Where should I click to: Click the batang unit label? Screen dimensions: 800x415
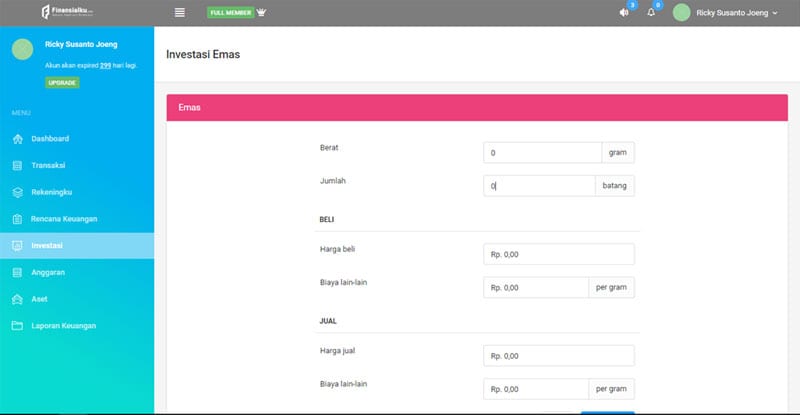[x=614, y=186]
